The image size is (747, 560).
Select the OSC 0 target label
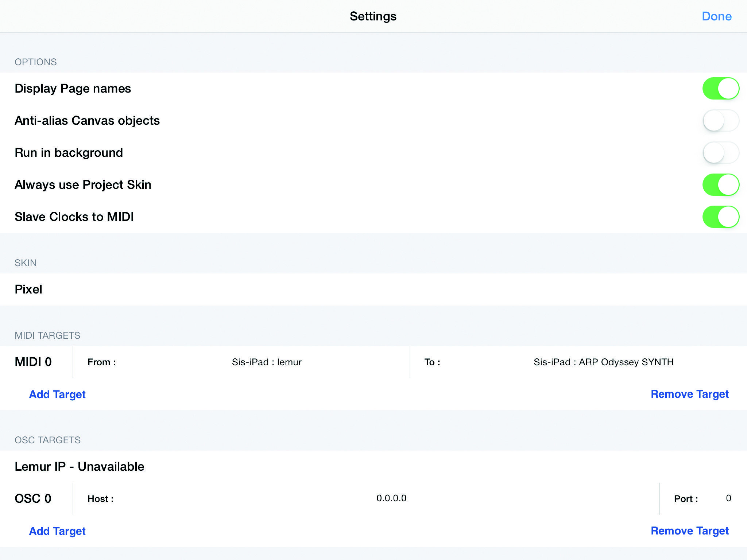click(x=33, y=499)
